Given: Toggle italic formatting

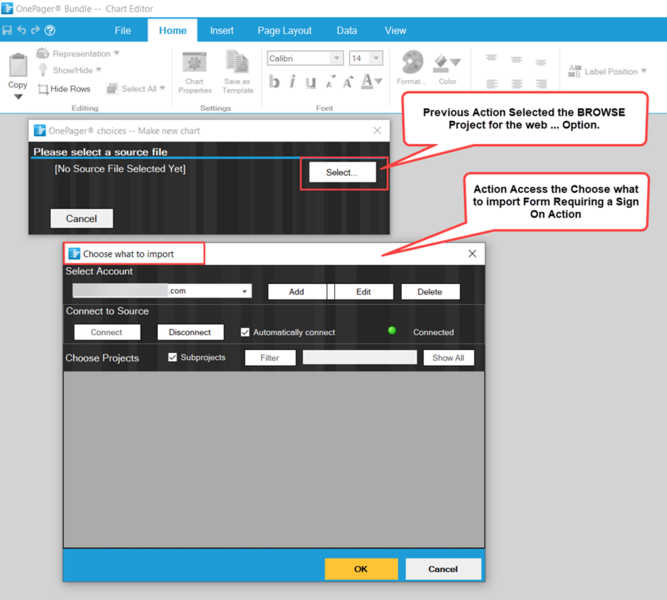Looking at the screenshot, I should pos(293,81).
